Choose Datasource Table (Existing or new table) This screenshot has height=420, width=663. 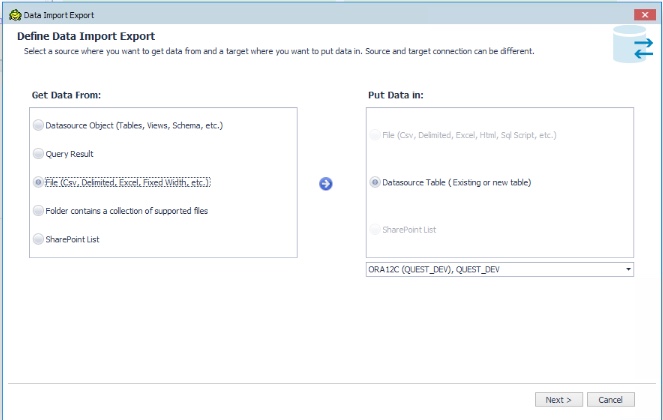(375, 183)
